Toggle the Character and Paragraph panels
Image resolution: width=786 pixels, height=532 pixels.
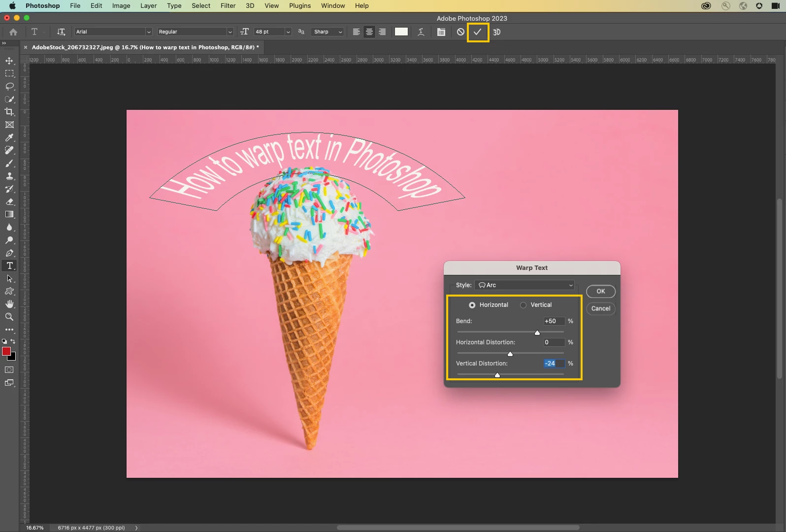point(441,32)
